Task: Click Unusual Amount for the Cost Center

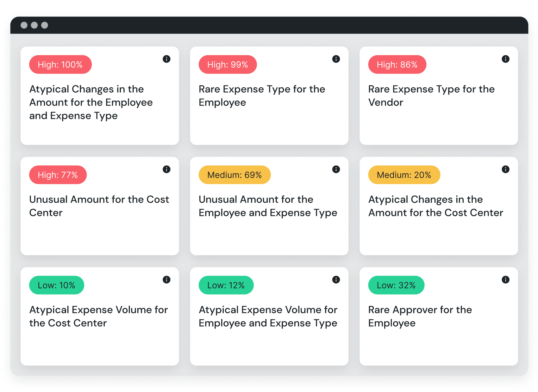Action: click(99, 206)
